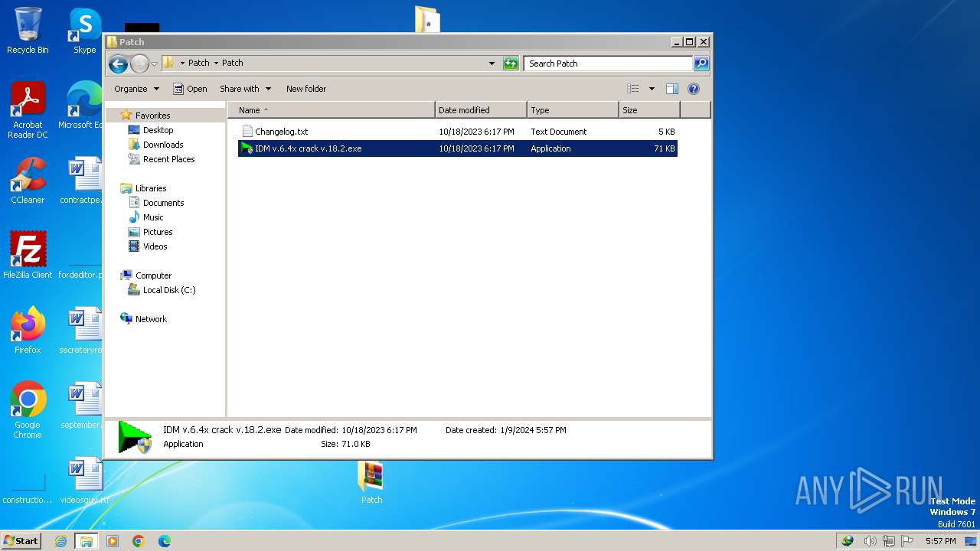The width and height of the screenshot is (980, 551).
Task: Click the Explorer folder taskbar button
Action: click(x=87, y=541)
